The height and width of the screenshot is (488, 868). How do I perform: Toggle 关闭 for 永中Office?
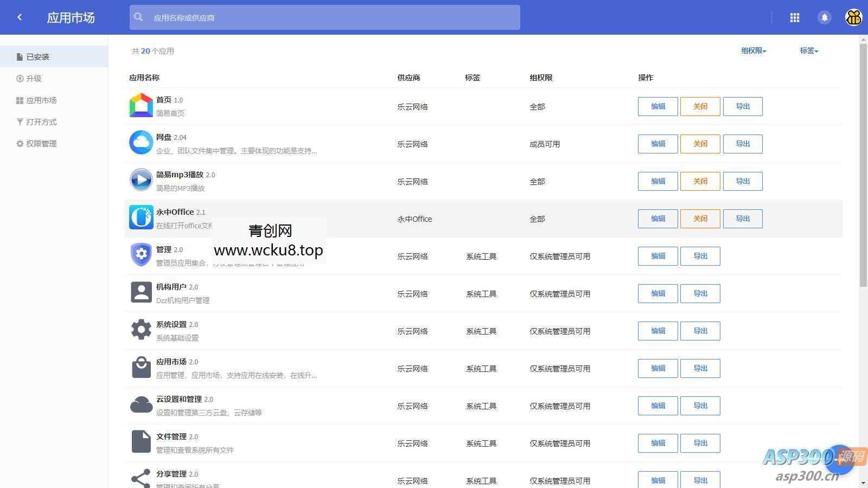700,219
